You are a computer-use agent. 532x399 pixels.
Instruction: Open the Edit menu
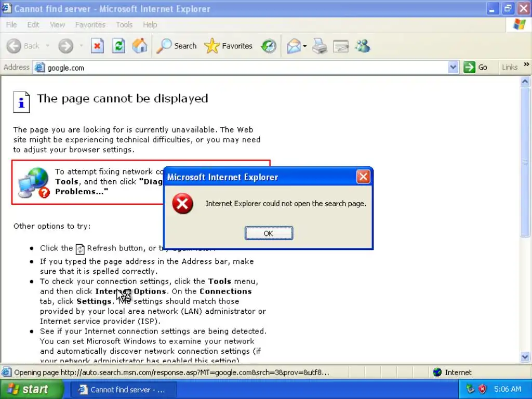pyautogui.click(x=33, y=24)
